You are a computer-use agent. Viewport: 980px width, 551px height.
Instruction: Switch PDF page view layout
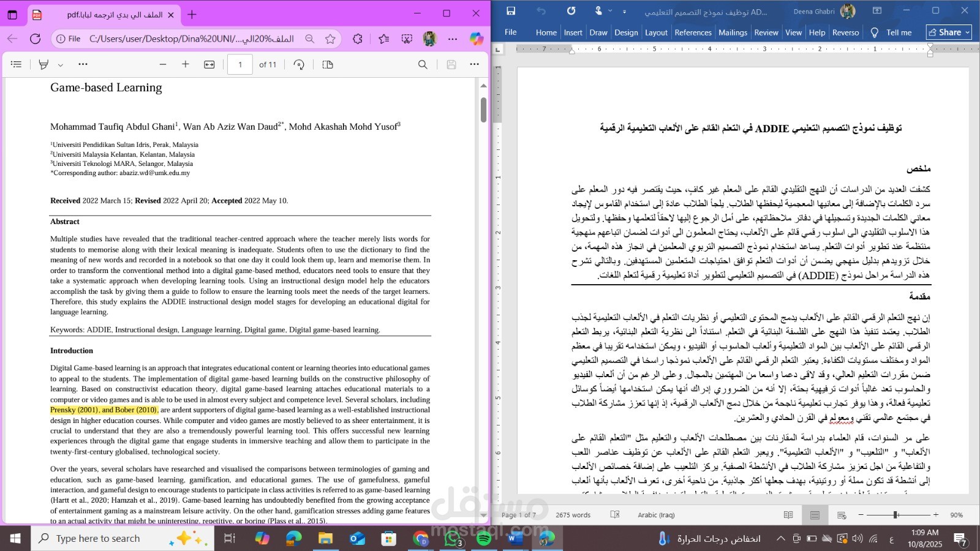[x=328, y=64]
